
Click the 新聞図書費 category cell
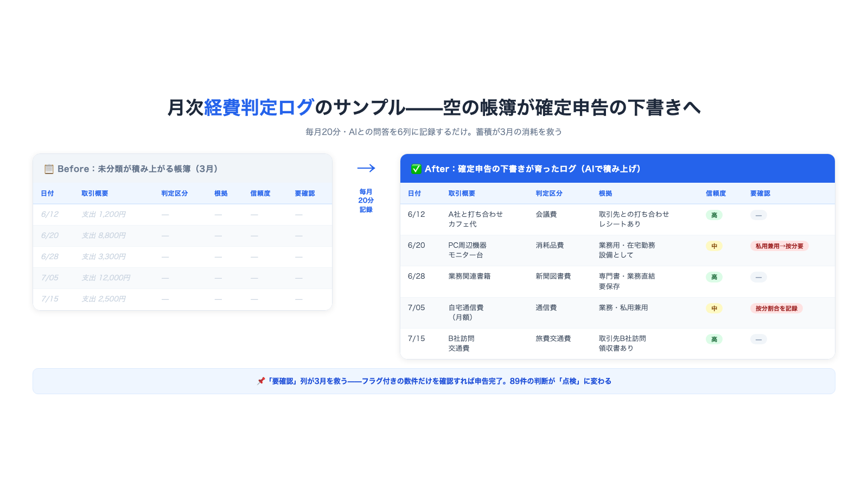click(553, 277)
